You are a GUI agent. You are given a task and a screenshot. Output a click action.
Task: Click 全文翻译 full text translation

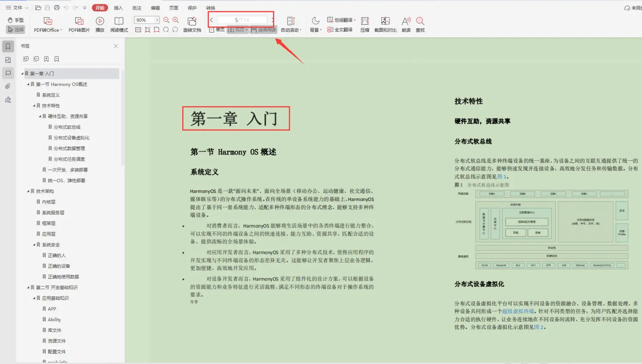coord(340,30)
